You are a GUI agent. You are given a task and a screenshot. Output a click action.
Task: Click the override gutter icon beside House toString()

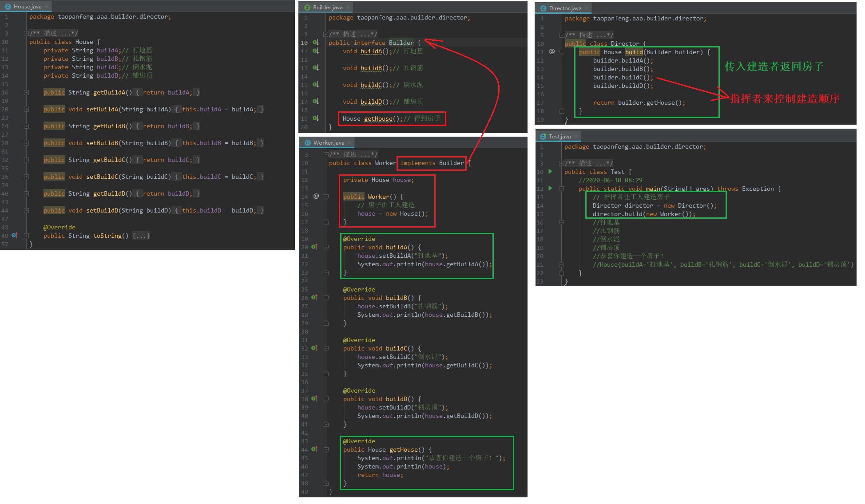pyautogui.click(x=15, y=236)
